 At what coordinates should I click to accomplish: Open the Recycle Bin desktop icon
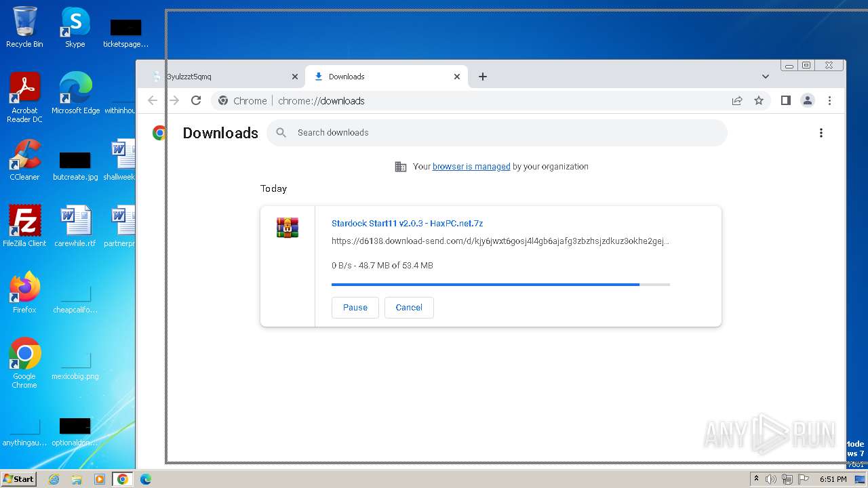(24, 27)
